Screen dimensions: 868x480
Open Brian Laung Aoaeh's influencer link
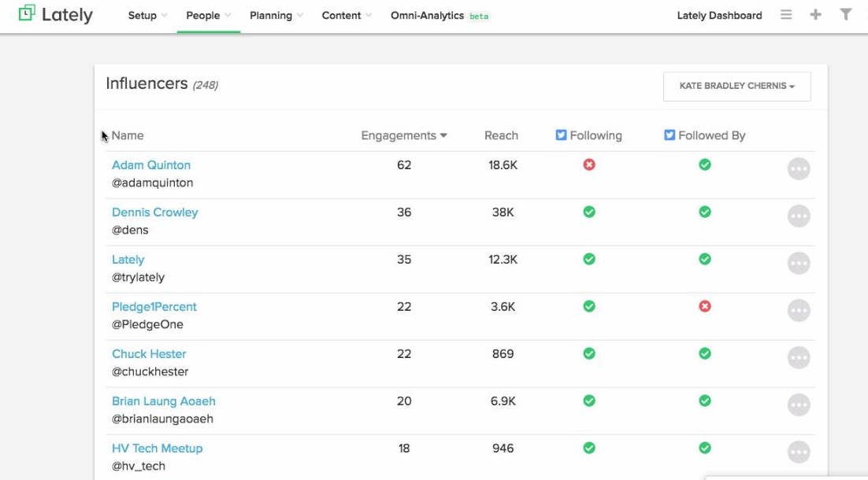(163, 401)
